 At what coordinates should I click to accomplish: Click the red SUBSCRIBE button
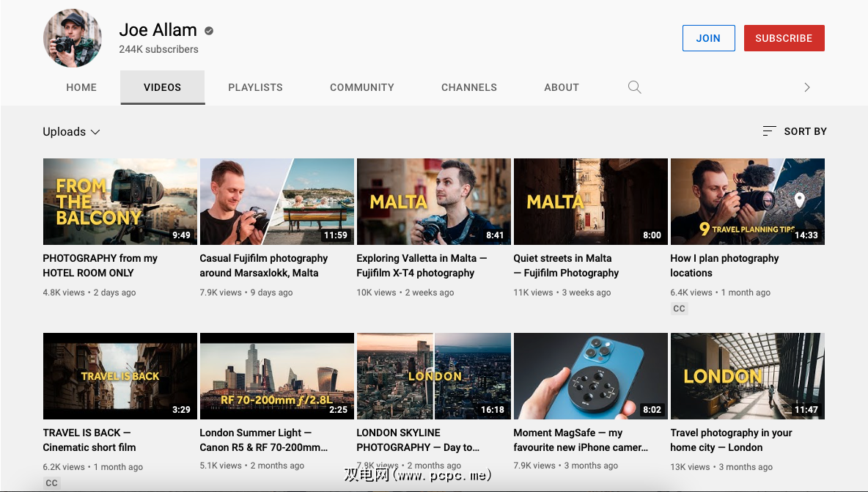click(x=784, y=38)
